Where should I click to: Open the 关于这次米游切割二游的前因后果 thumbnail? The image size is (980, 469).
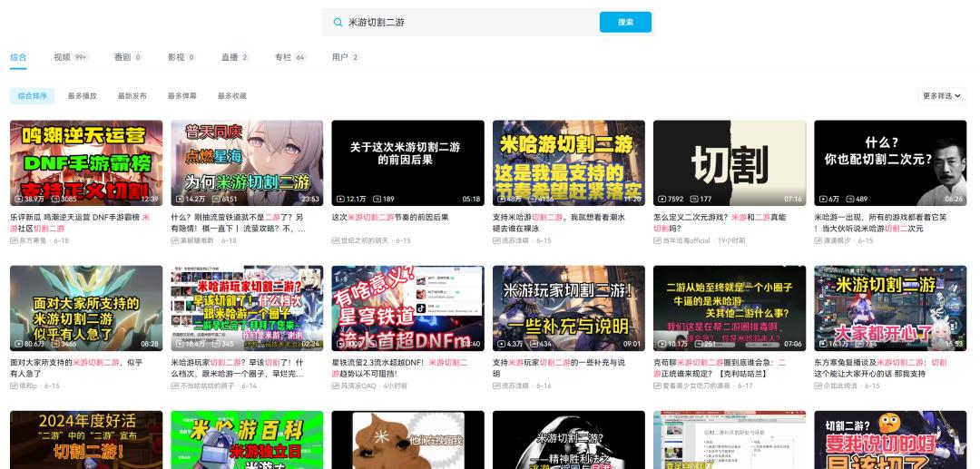coord(408,163)
